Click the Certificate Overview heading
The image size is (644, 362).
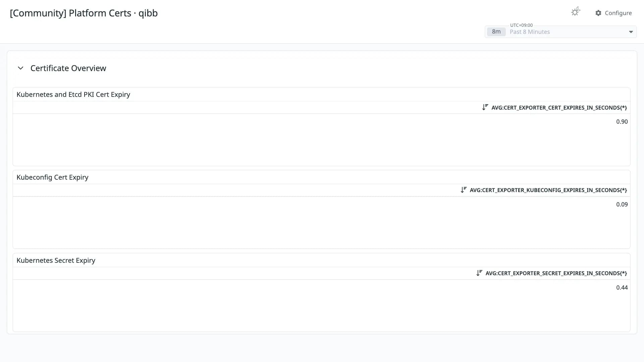[x=68, y=68]
